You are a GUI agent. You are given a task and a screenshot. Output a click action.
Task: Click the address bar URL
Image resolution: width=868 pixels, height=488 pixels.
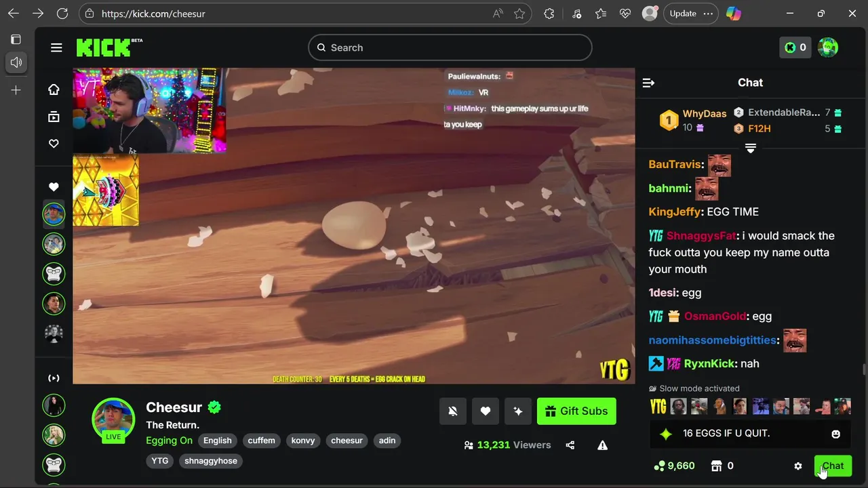click(x=153, y=14)
